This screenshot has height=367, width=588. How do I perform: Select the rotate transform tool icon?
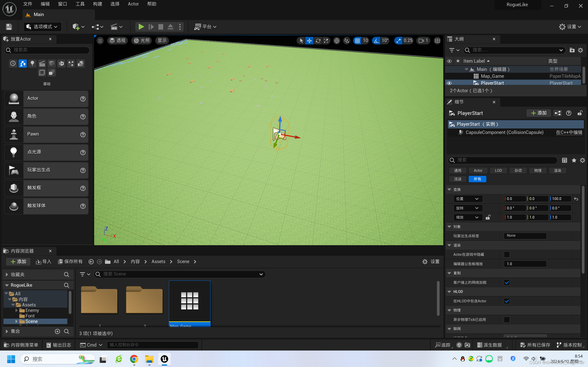[x=318, y=41]
